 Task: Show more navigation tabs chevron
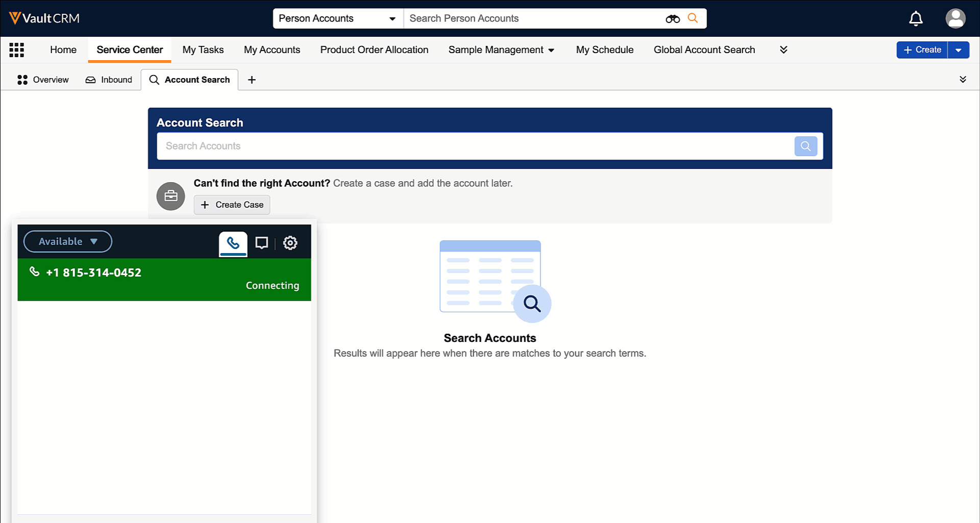[783, 50]
